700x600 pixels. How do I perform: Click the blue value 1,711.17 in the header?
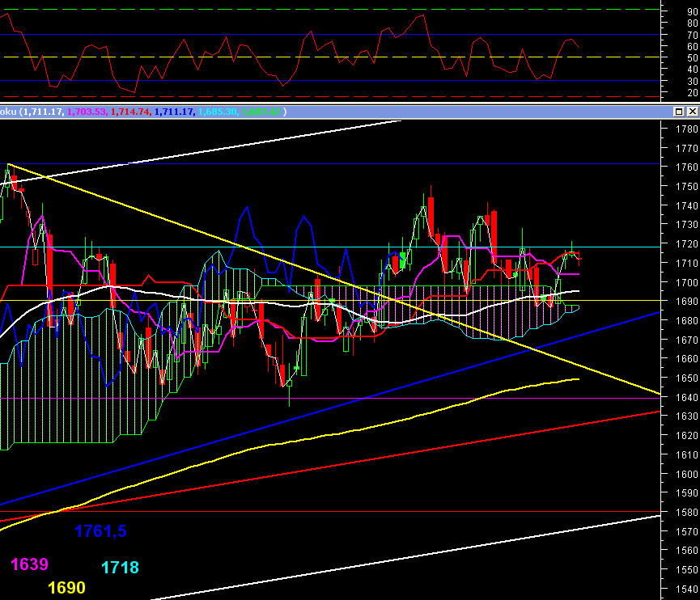tap(174, 112)
